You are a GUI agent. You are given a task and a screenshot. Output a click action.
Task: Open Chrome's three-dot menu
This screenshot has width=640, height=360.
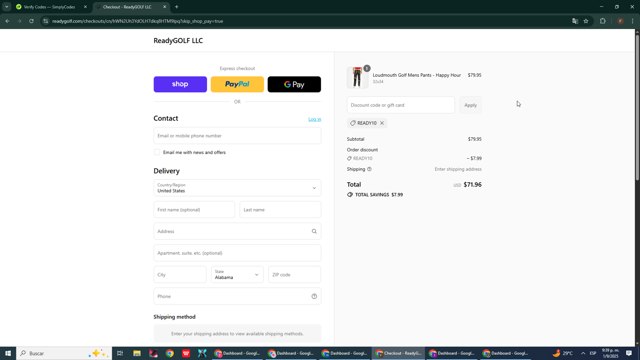pos(633,21)
